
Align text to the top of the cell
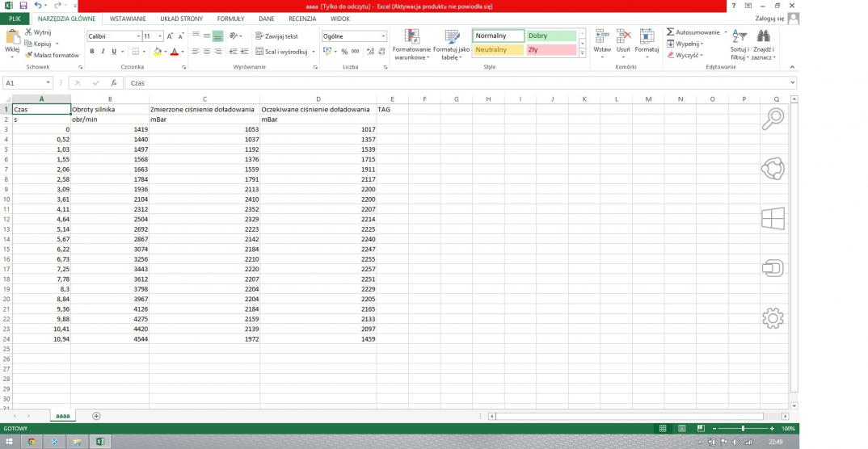point(196,36)
